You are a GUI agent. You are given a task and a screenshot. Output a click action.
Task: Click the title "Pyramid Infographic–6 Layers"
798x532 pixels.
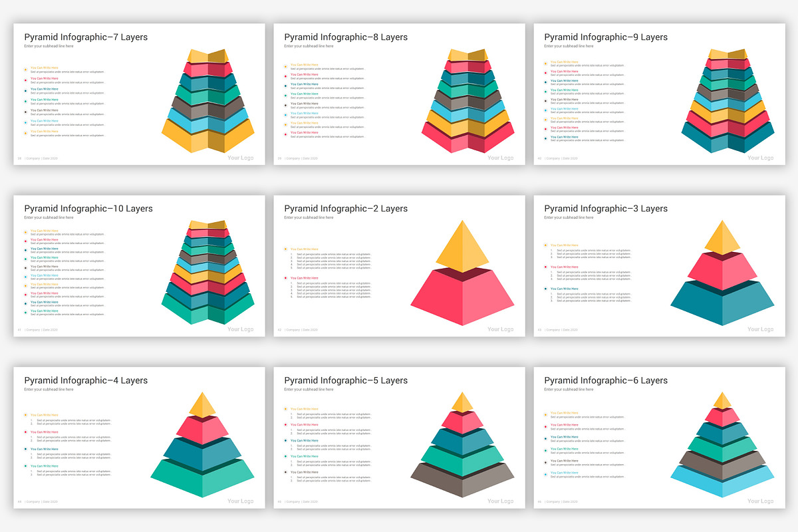(606, 381)
